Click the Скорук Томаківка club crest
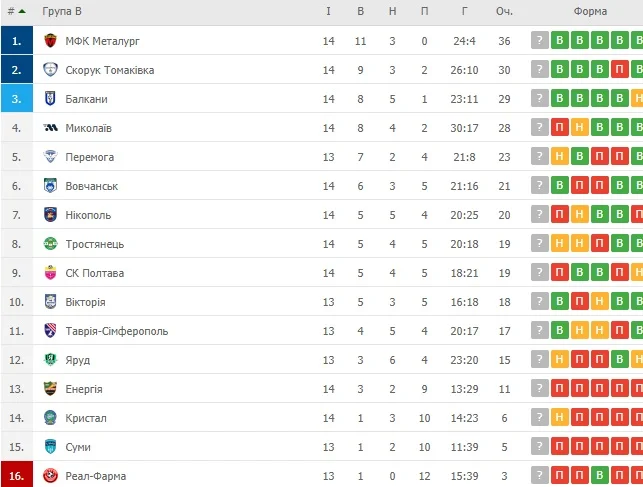The height and width of the screenshot is (487, 643). click(51, 70)
